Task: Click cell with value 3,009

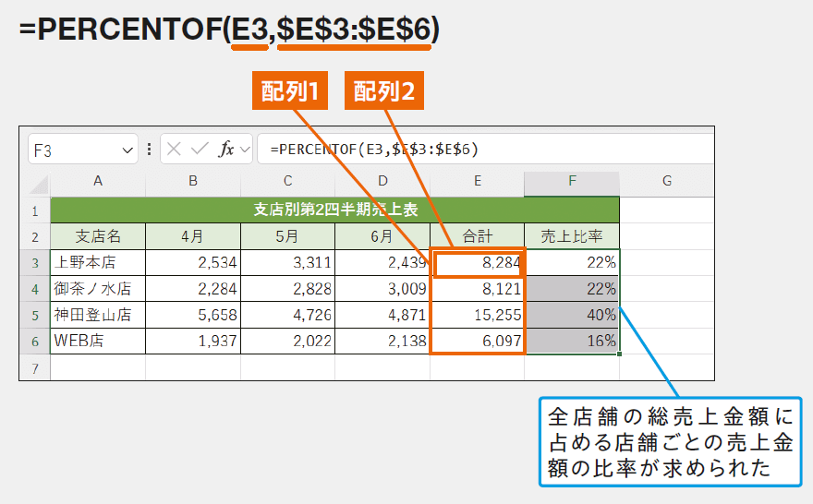Action: point(382,289)
